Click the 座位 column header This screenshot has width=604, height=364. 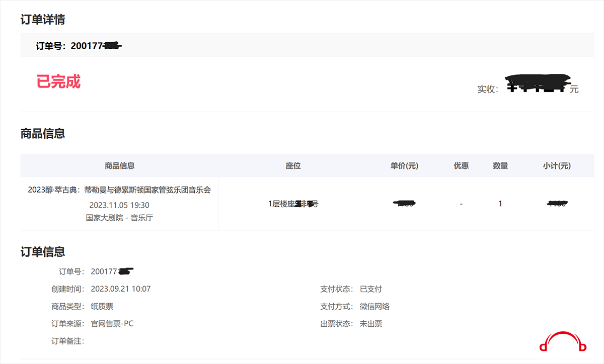point(293,165)
